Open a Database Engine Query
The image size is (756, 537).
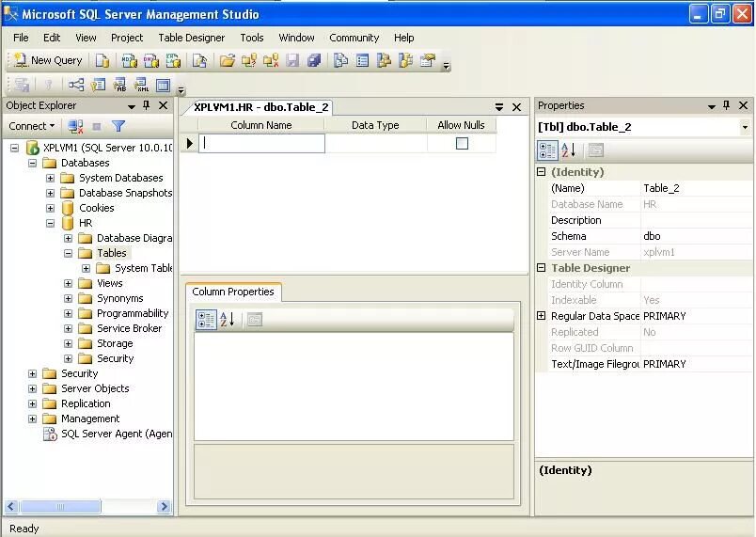(102, 60)
